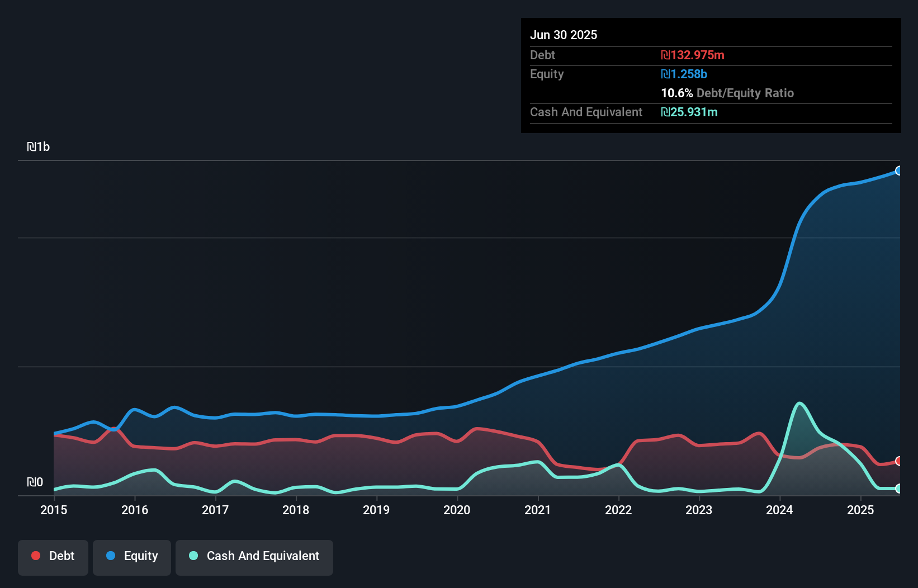The height and width of the screenshot is (588, 918).
Task: Click the ₪1b y-axis label
Action: click(39, 147)
